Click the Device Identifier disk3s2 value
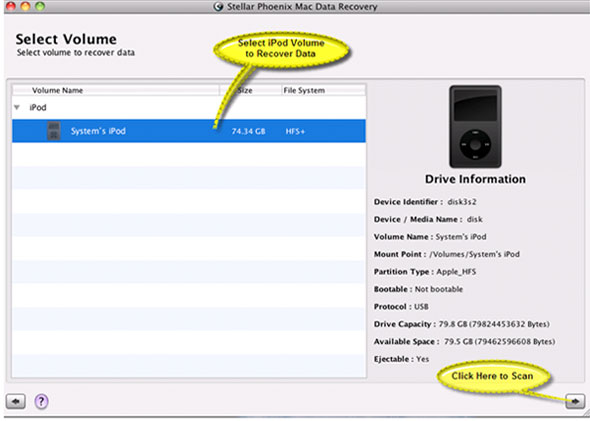 point(462,202)
